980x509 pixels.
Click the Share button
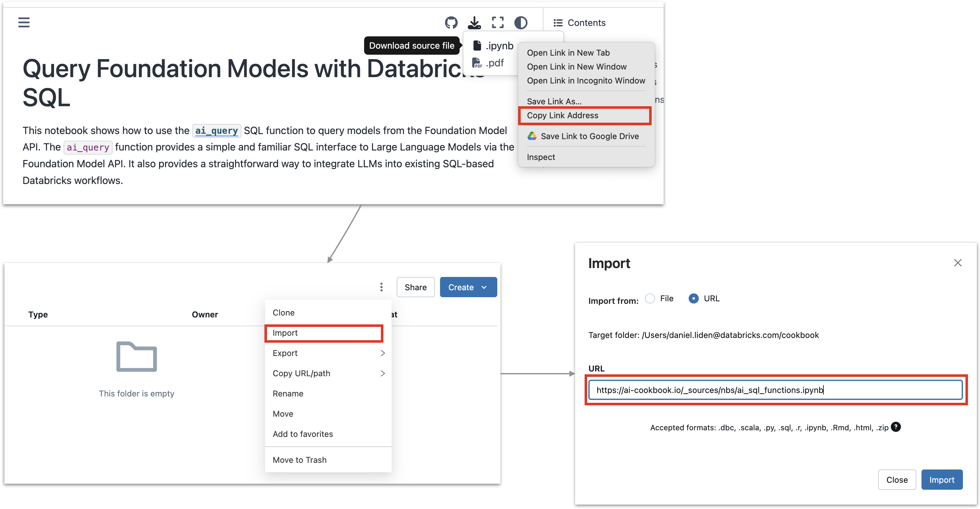point(415,287)
